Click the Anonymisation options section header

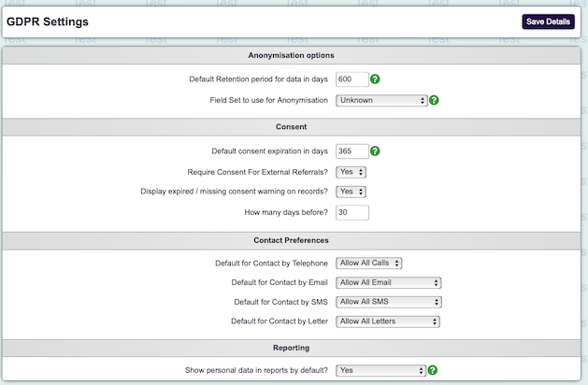(x=294, y=55)
